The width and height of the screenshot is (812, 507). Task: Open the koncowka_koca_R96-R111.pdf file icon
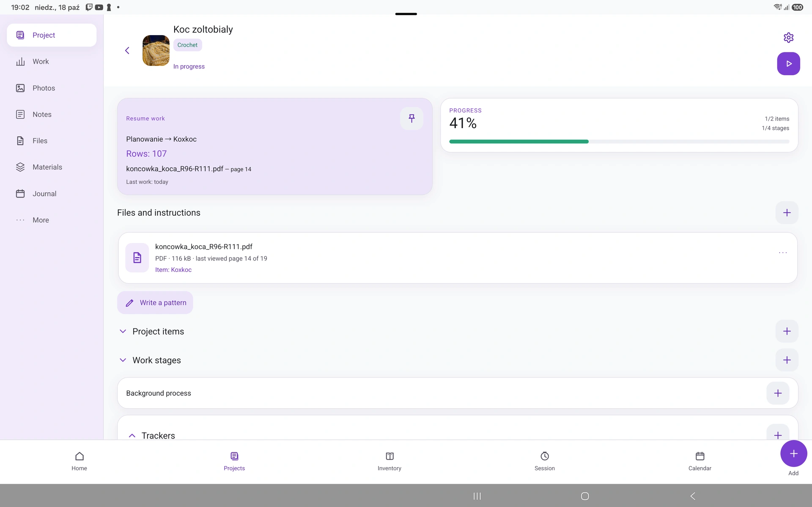137,258
